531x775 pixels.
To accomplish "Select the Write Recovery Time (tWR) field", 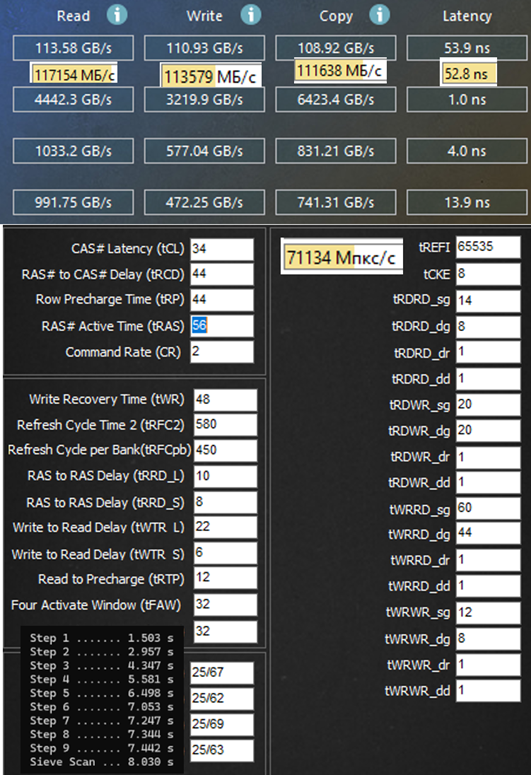I will (225, 399).
